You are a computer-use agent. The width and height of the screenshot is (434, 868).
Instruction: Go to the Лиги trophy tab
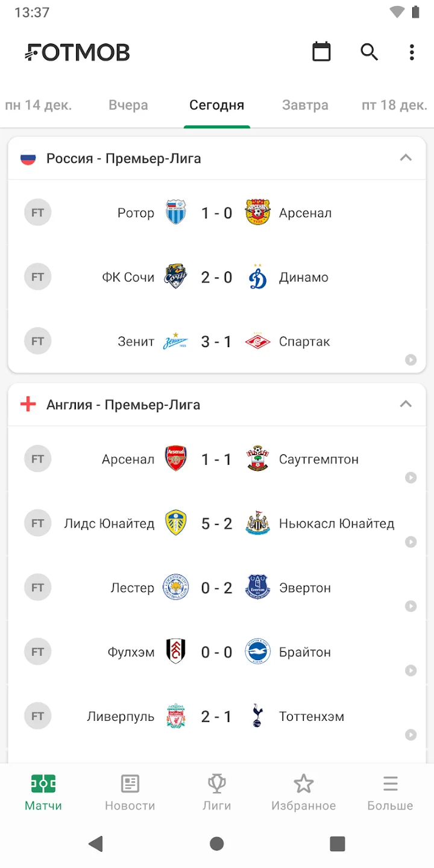click(216, 792)
